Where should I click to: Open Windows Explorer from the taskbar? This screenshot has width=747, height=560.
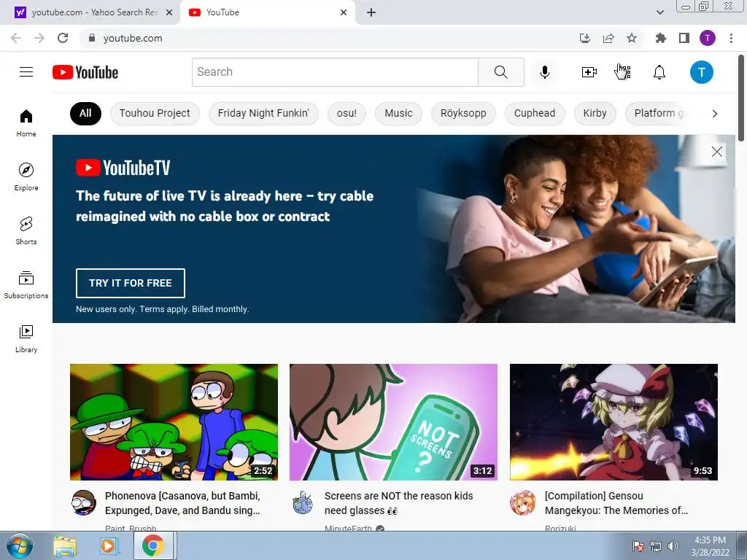click(65, 546)
